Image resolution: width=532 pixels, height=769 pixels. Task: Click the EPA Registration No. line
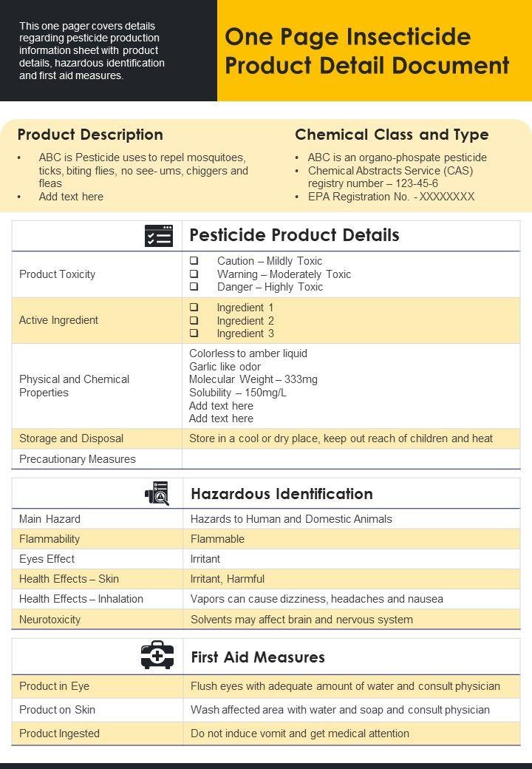(391, 197)
